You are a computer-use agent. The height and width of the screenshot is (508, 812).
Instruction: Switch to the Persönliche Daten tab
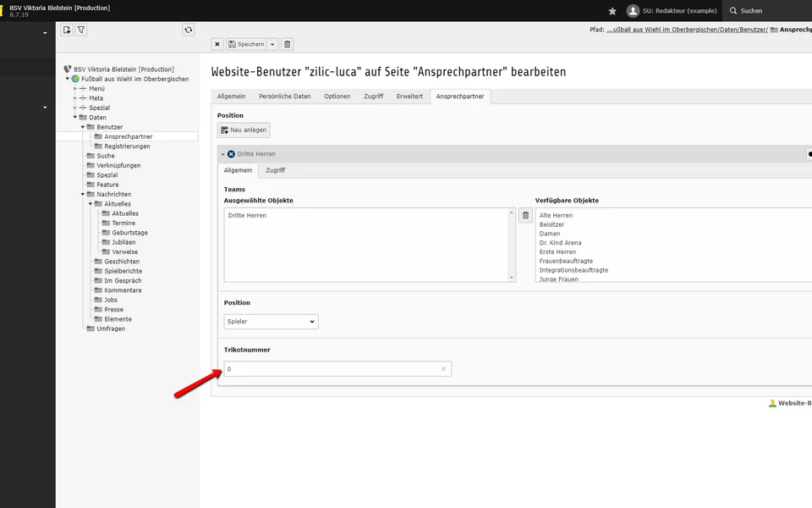click(284, 97)
